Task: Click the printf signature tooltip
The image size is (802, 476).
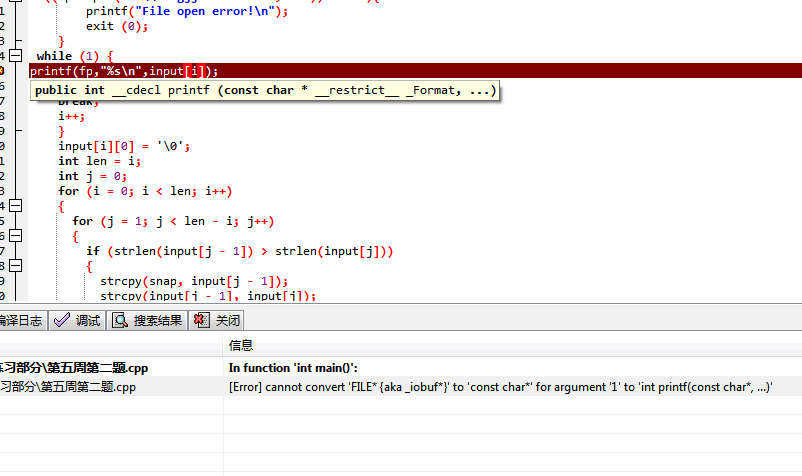Action: pos(265,90)
